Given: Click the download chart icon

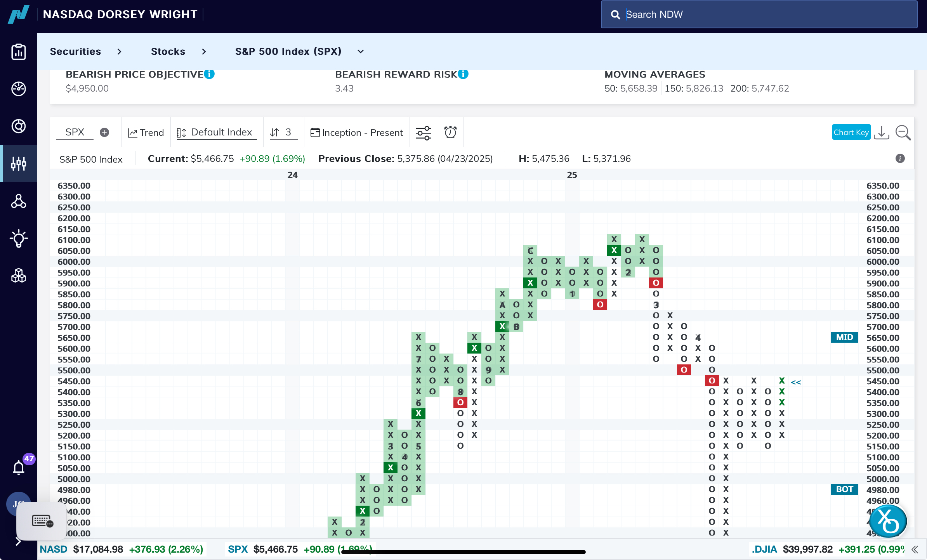Looking at the screenshot, I should tap(882, 133).
